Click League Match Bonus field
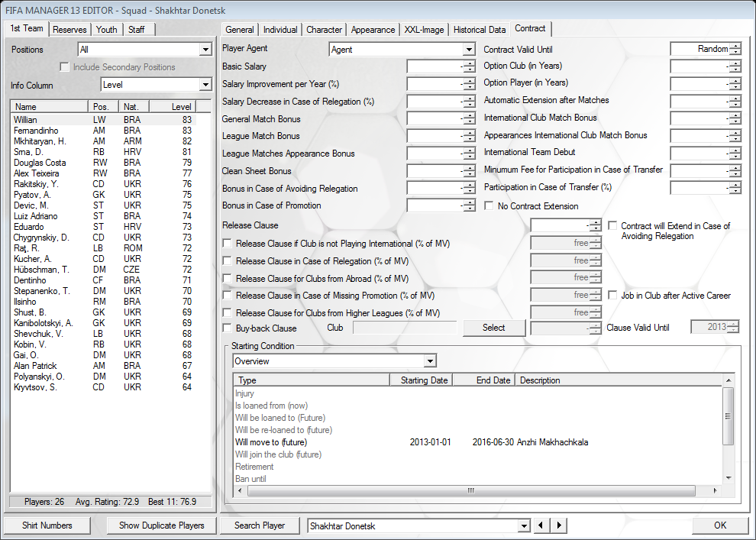This screenshot has width=756, height=540. 435,136
